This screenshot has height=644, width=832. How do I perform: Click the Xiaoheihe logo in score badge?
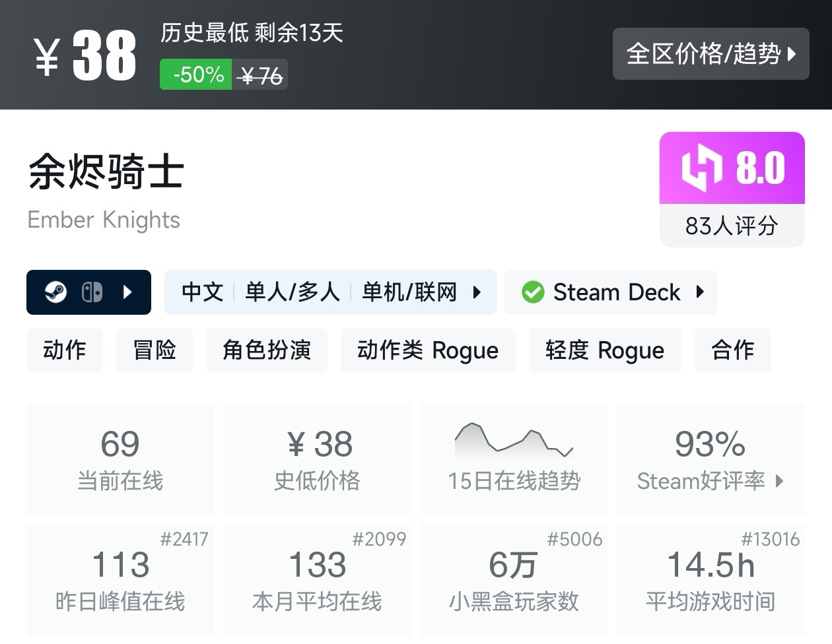[701, 168]
